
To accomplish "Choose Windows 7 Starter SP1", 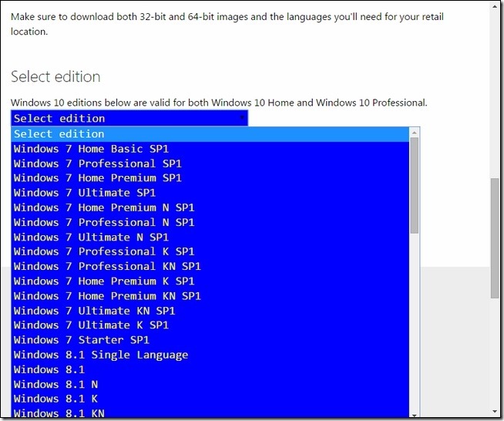I will pos(210,340).
